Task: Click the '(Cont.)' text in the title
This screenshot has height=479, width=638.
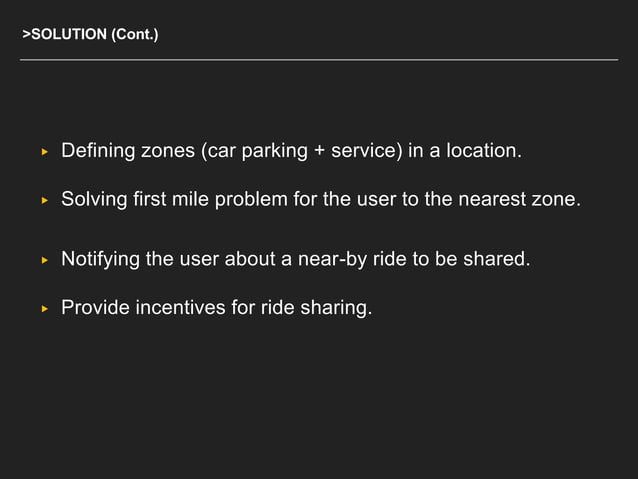Action: point(135,34)
